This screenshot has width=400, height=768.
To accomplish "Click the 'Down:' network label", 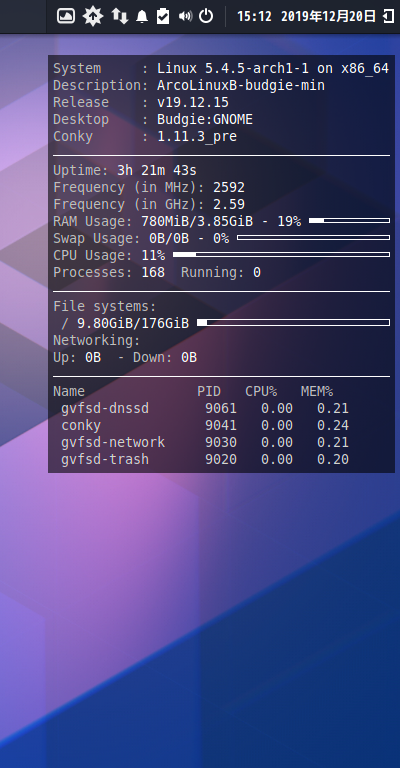I will pos(152,358).
